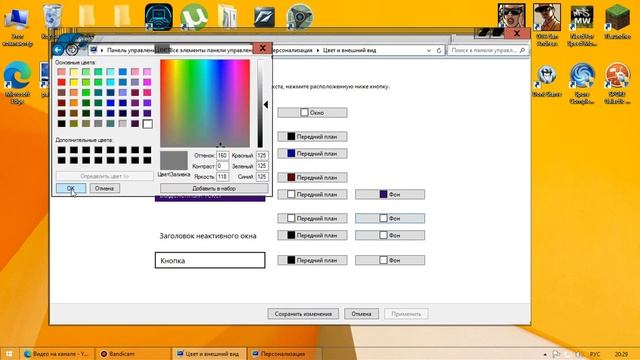Pick the black swatch under Основные цвета
The image size is (640, 360).
(x=61, y=124)
